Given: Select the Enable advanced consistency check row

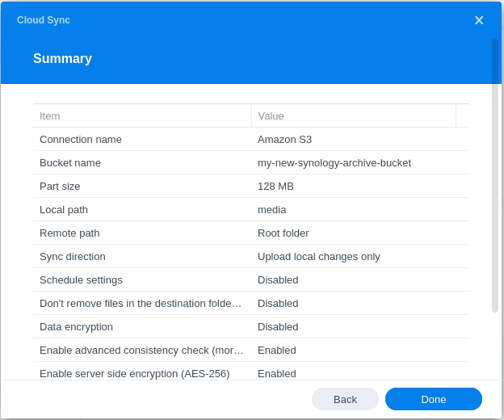Looking at the screenshot, I should coord(141,350).
